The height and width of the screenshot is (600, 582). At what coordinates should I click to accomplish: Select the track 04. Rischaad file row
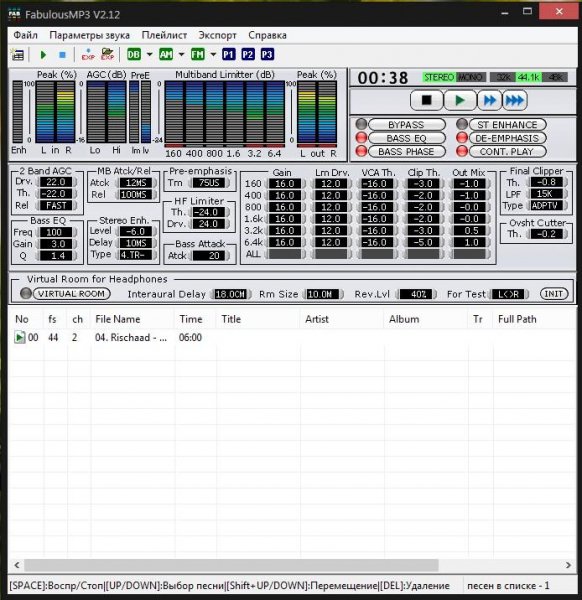click(x=292, y=338)
